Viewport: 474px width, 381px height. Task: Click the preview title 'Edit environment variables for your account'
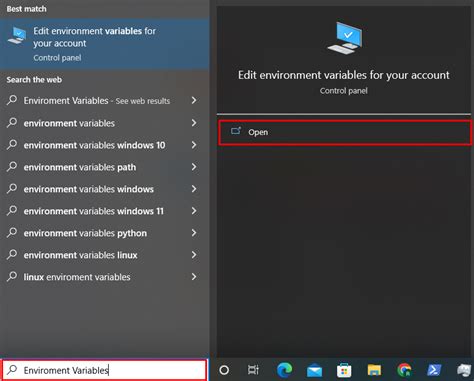[344, 75]
